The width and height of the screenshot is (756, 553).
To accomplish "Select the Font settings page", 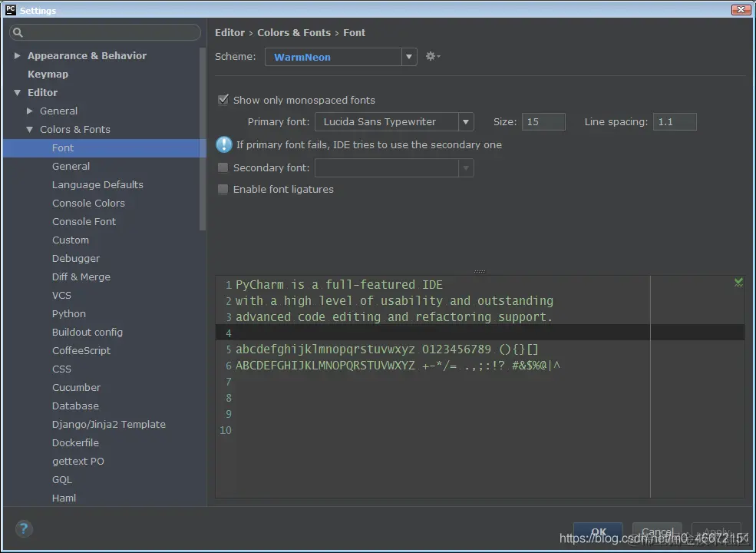I will (x=104, y=147).
